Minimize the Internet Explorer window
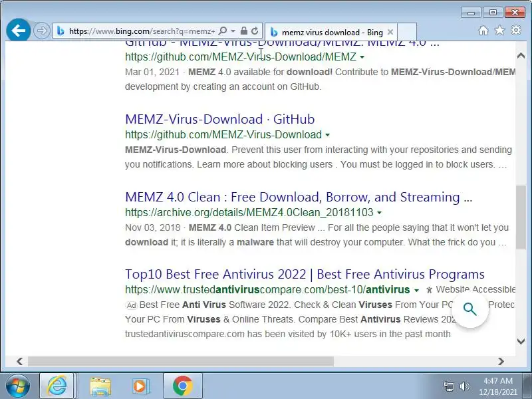Screen dimensions: 532x399 [x=471, y=13]
